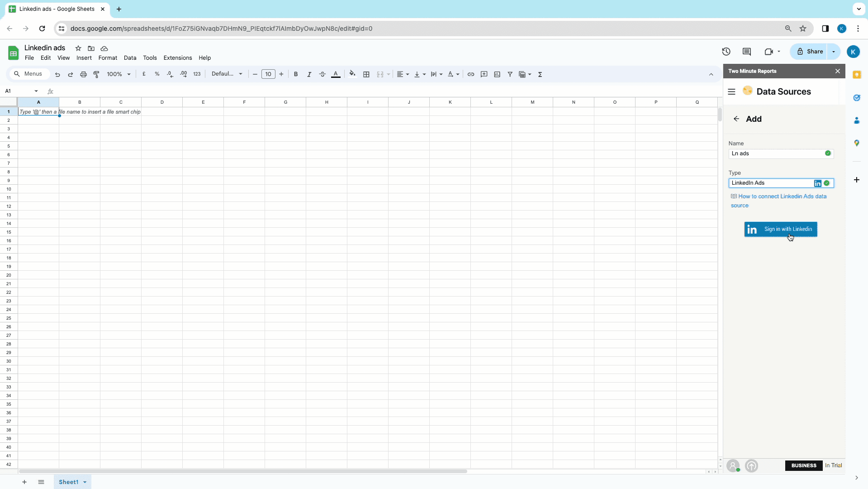Image resolution: width=868 pixels, height=489 pixels.
Task: Open How to connect Linkedin Ads link
Action: click(x=778, y=201)
